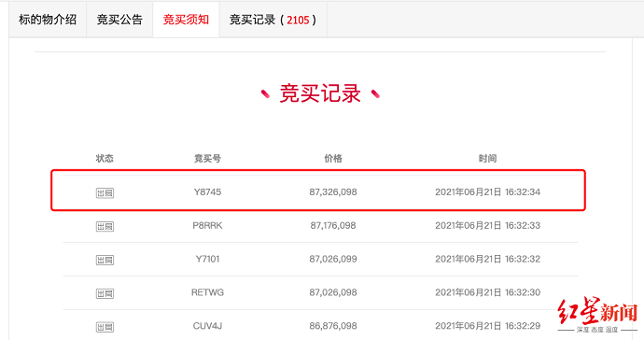Click bidder number RETWG

tap(207, 292)
